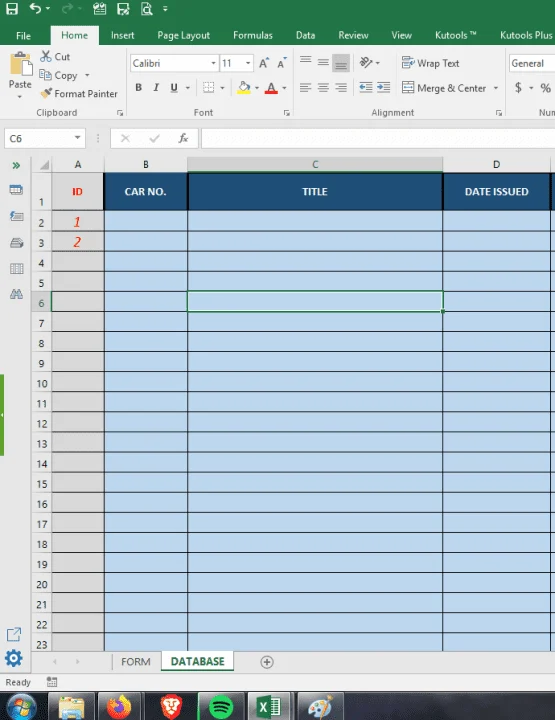Viewport: 555px width, 720px height.
Task: Open the Copy dropdown arrow
Action: [87, 75]
